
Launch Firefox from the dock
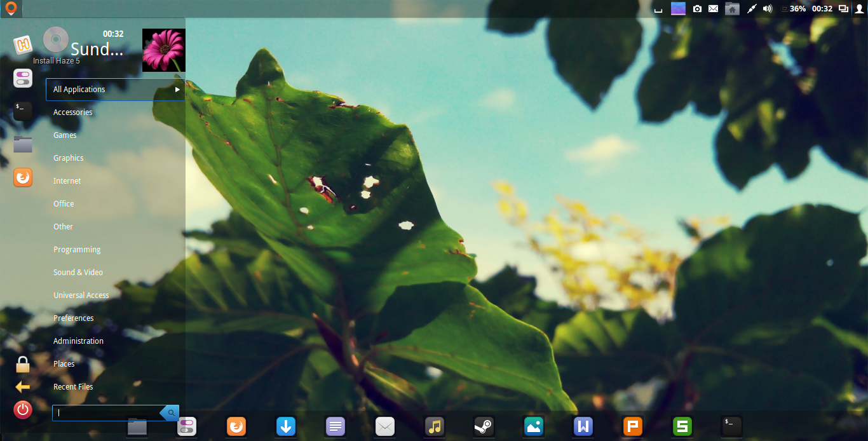236,426
